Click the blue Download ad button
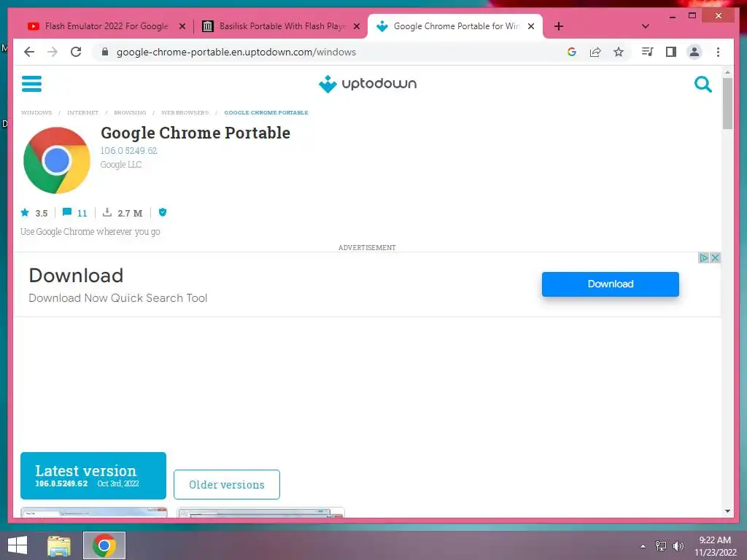 pos(611,284)
